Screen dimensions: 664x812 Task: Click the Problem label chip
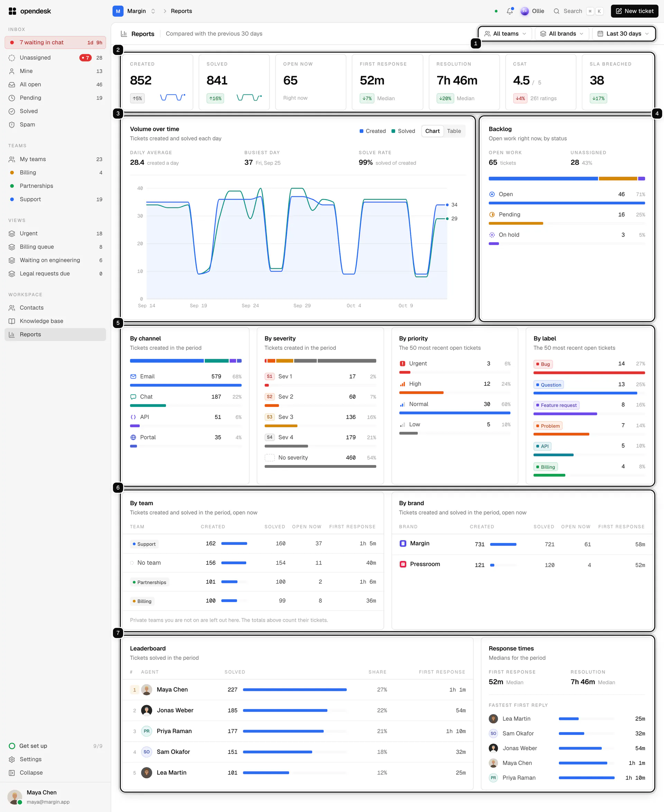[548, 426]
